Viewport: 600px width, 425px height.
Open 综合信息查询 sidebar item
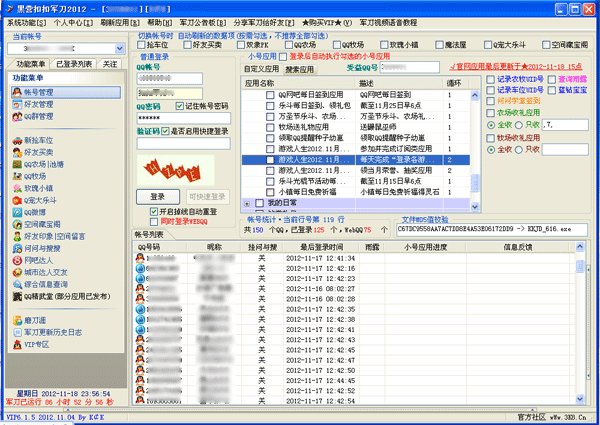(x=47, y=285)
